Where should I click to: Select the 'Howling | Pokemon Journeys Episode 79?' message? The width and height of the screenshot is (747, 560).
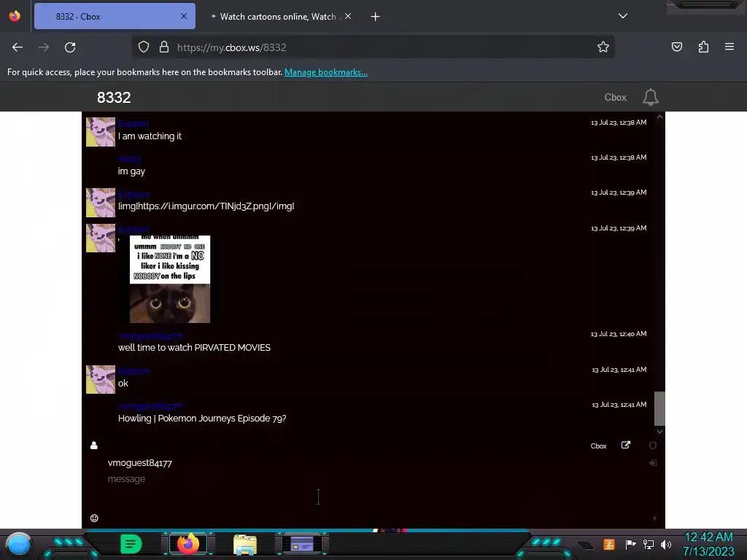[202, 419]
